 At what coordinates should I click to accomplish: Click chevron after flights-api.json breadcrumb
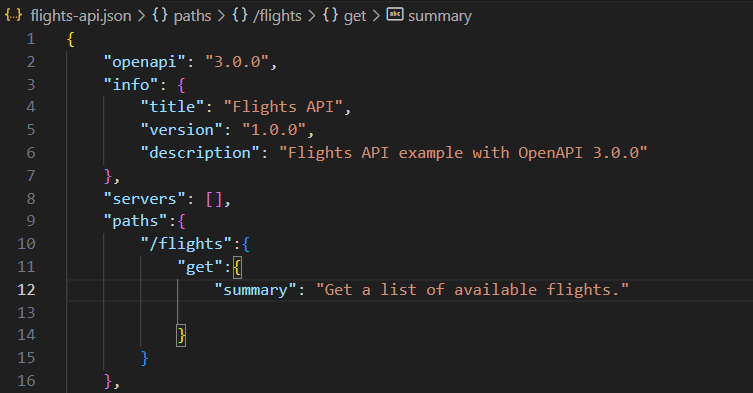pos(142,16)
